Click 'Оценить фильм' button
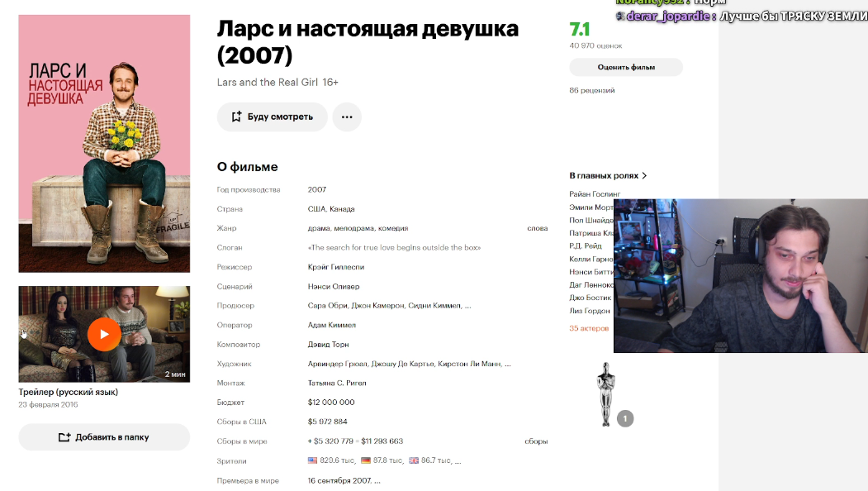This screenshot has height=491, width=868. [x=626, y=67]
